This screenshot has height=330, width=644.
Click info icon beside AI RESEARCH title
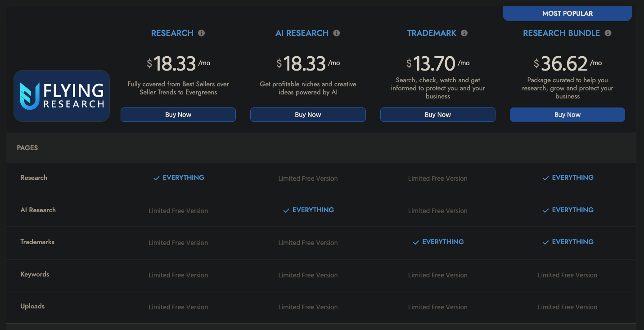tap(336, 33)
